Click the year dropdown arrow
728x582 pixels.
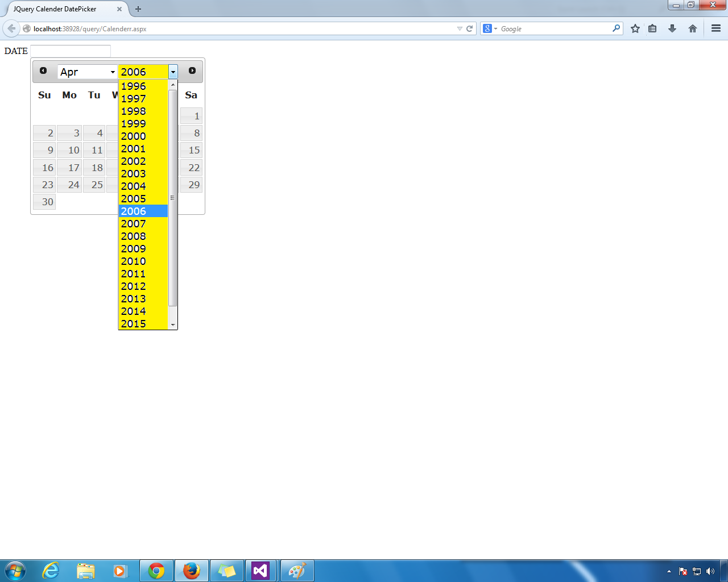click(172, 72)
